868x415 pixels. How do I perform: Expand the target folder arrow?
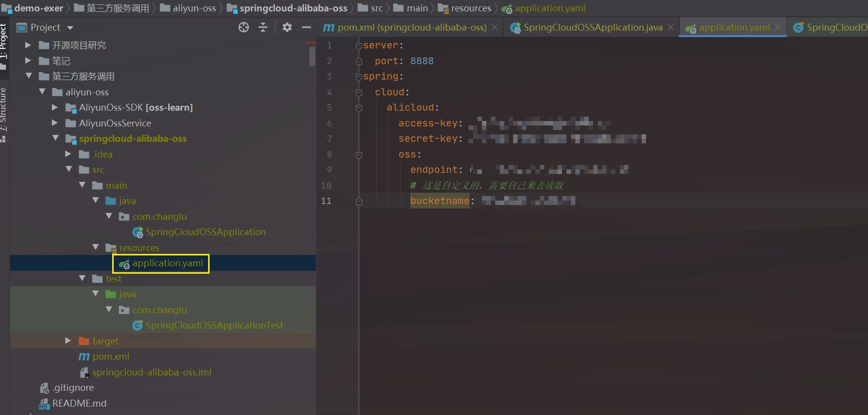coord(68,341)
